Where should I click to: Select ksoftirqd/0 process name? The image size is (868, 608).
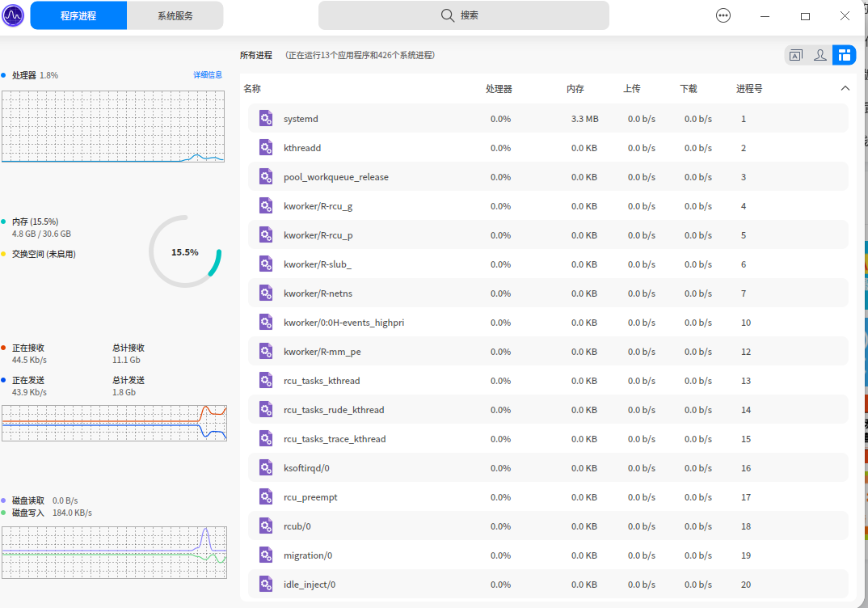(306, 468)
